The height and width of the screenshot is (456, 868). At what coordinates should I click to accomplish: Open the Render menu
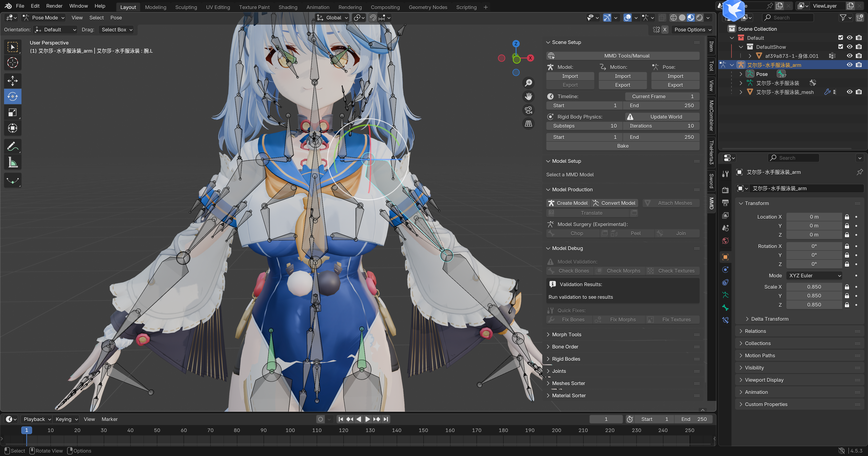click(x=54, y=6)
